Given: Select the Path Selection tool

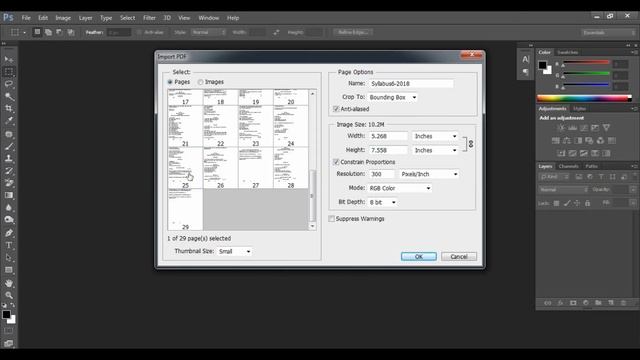Looking at the screenshot, I should 9,258.
